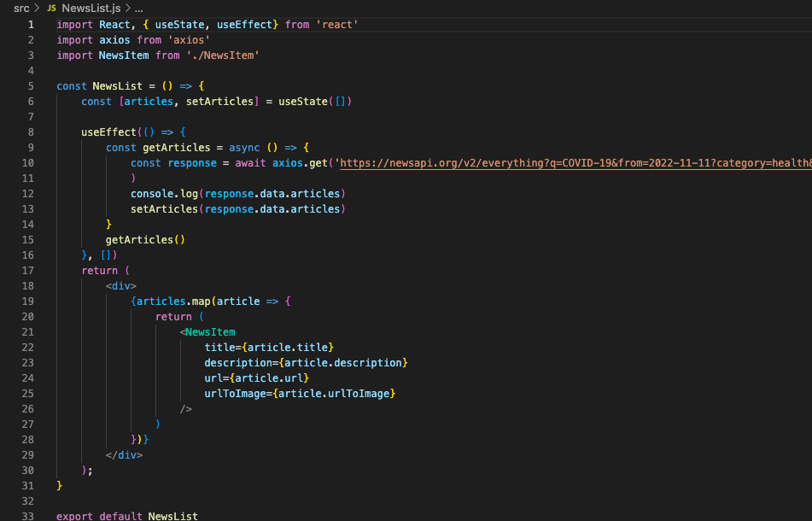Click 'getArticles' in the async declaration
This screenshot has height=521, width=812.
tap(177, 148)
